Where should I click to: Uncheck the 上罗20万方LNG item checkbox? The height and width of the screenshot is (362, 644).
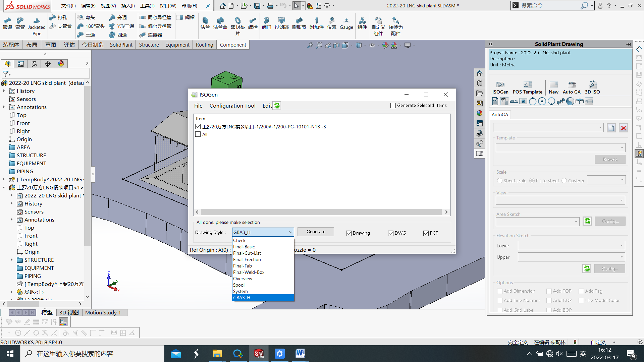coord(198,126)
